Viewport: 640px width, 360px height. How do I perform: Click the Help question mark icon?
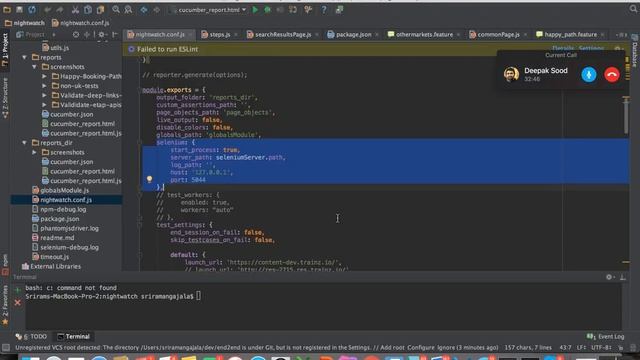click(x=324, y=9)
